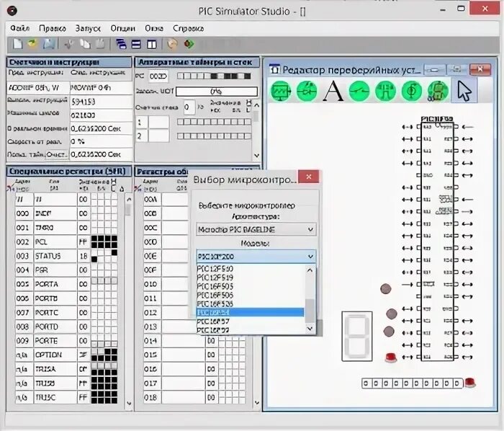Click the WDT fill progress bar

(x=217, y=92)
